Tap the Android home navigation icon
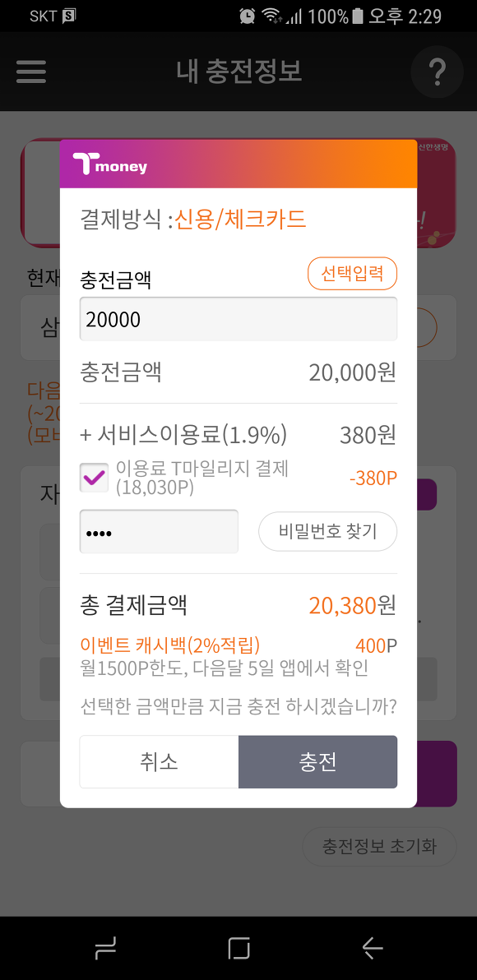 pyautogui.click(x=238, y=948)
